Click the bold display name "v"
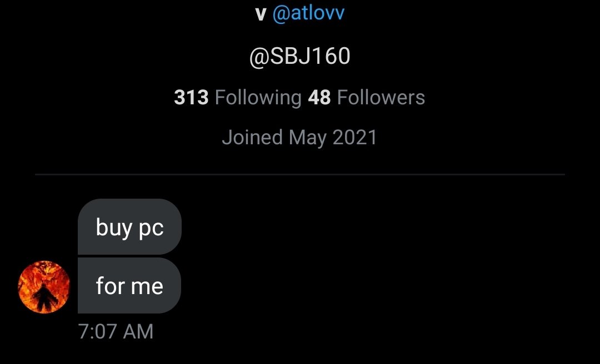 [261, 14]
